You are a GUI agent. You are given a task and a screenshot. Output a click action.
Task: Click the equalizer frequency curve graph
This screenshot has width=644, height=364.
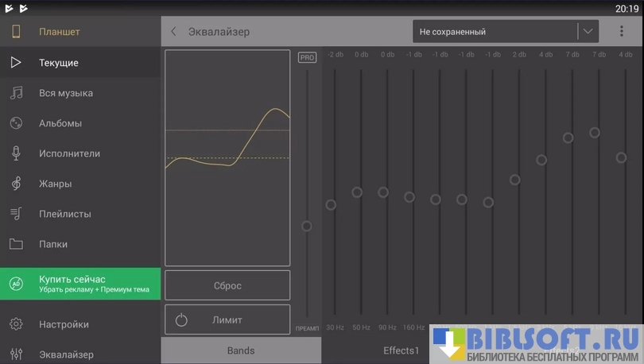[x=227, y=157]
